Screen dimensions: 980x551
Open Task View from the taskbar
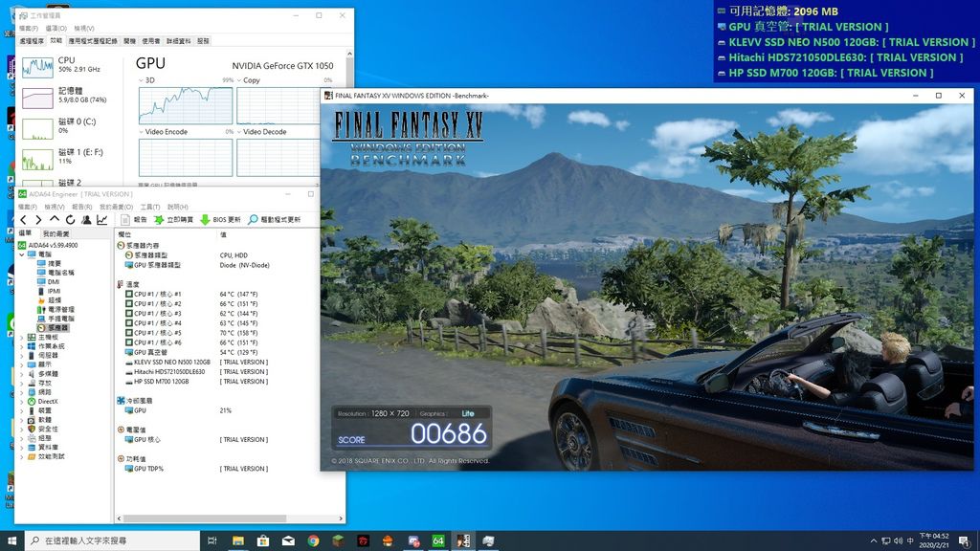pos(212,541)
